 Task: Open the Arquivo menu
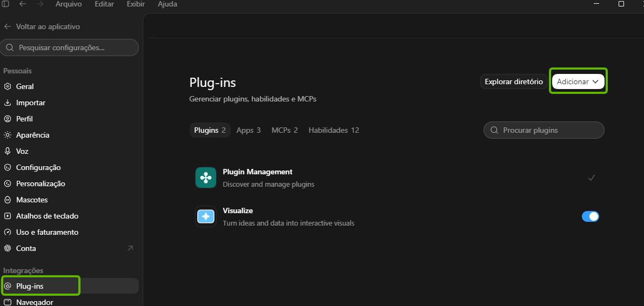point(69,4)
